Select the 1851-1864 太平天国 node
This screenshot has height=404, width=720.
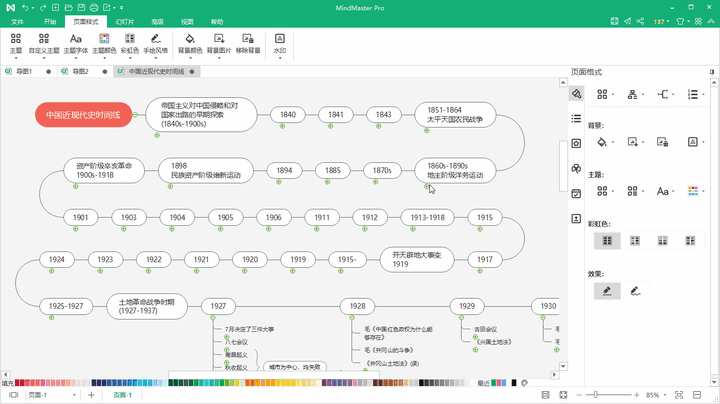tap(455, 114)
